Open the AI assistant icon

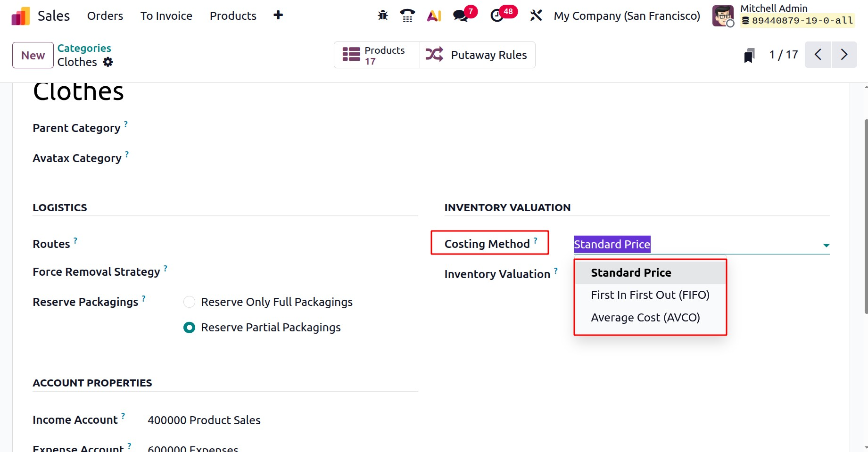point(434,16)
